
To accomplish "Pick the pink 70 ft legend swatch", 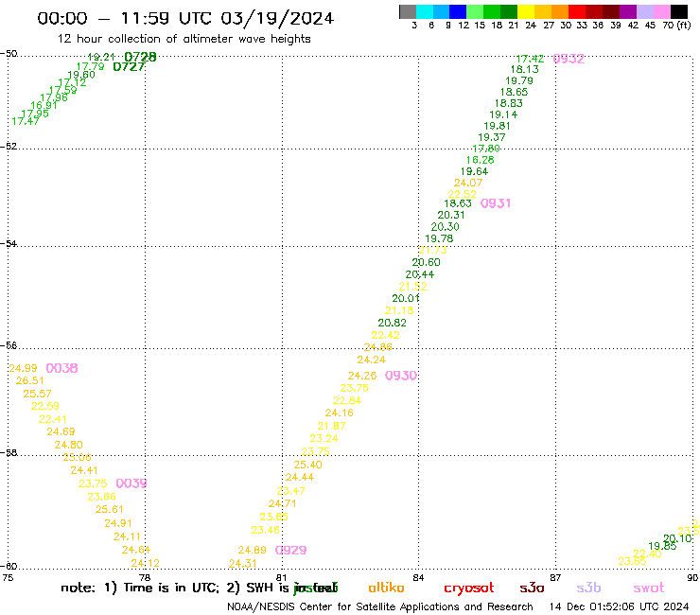I will coord(661,11).
